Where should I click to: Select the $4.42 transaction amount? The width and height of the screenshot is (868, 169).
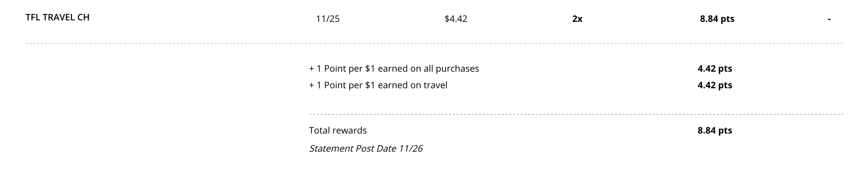[456, 19]
